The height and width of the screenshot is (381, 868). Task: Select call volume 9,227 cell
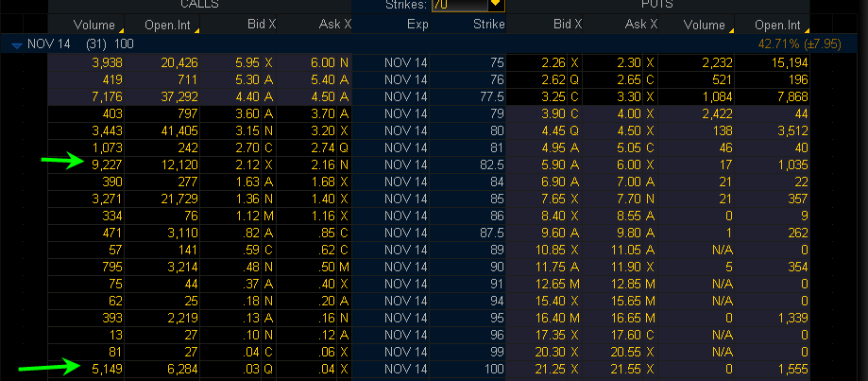pos(94,163)
